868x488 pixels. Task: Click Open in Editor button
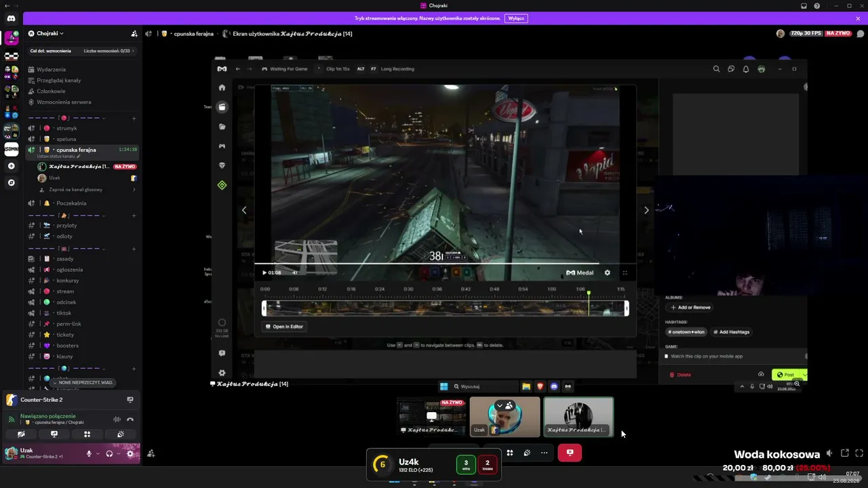(284, 326)
